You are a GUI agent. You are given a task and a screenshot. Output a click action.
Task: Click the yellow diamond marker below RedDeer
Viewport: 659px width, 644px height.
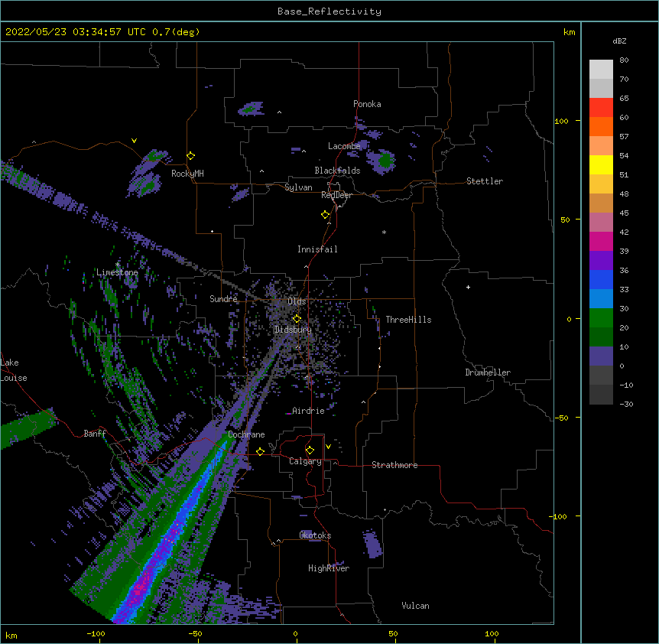[326, 215]
